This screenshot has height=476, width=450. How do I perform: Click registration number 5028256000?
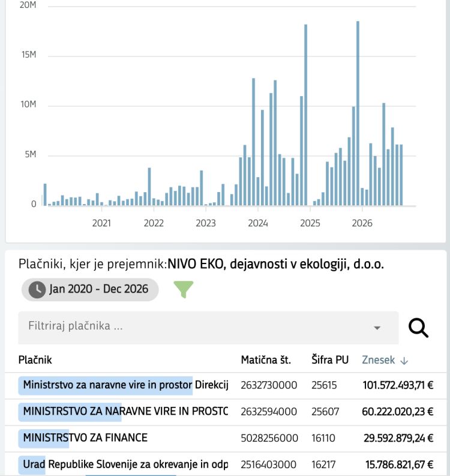point(269,438)
